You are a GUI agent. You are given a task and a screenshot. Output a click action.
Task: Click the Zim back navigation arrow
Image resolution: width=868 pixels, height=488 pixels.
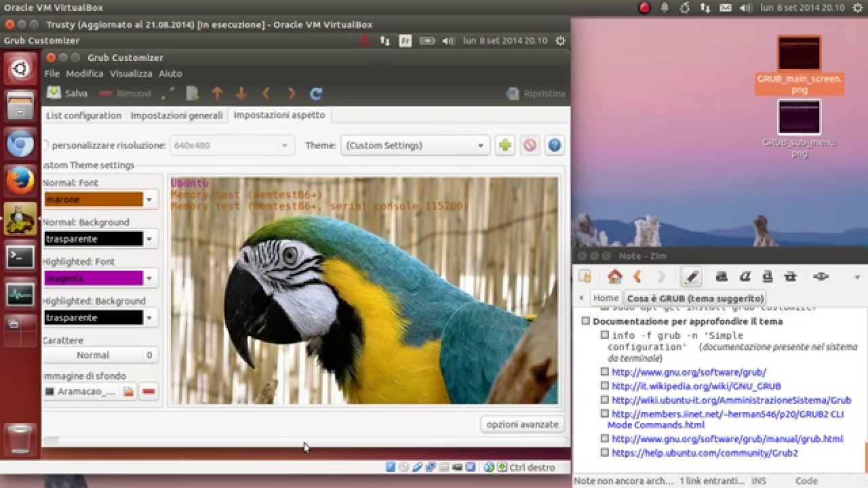pyautogui.click(x=637, y=276)
